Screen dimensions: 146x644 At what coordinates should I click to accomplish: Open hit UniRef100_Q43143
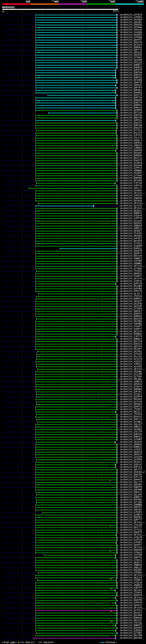tap(131, 45)
